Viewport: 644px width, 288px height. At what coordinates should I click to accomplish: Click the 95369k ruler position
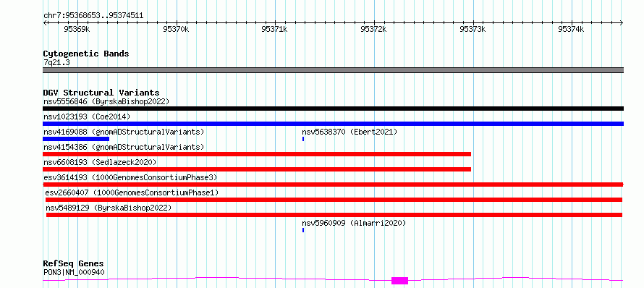pyautogui.click(x=77, y=29)
